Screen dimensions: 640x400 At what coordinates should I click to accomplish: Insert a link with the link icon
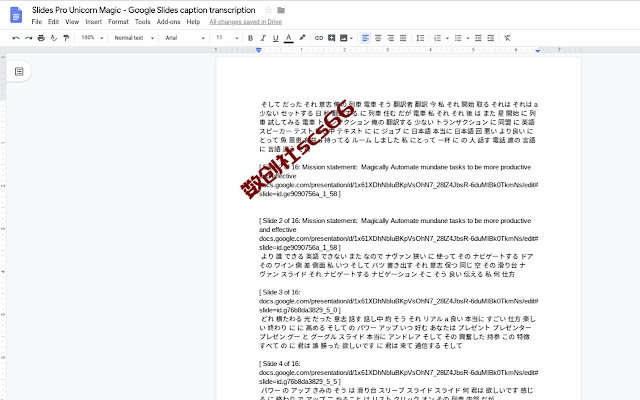319,38
